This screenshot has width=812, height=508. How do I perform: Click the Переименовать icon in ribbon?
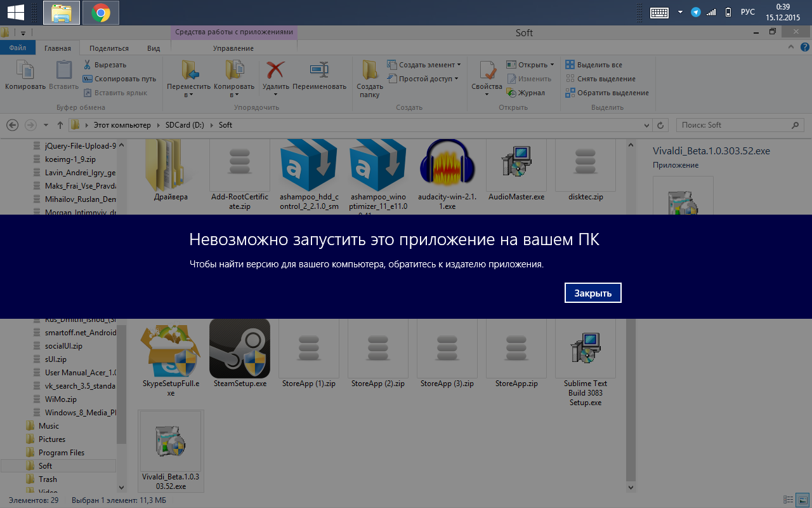point(319,70)
